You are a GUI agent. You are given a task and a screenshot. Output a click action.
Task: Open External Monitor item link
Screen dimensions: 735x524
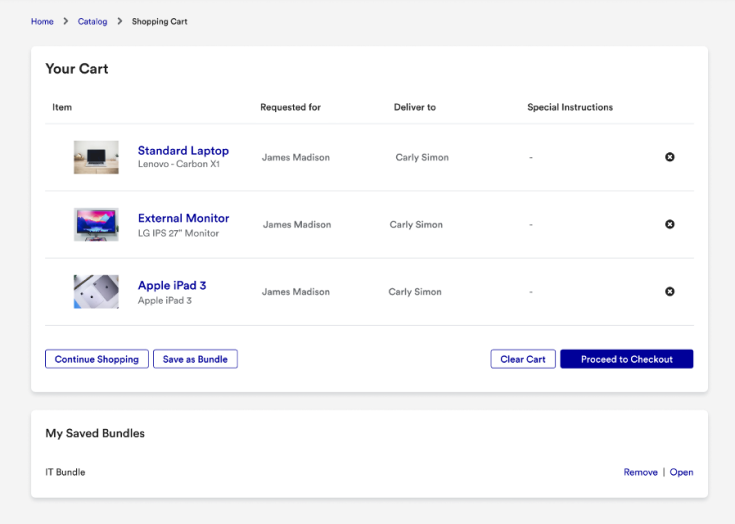183,218
